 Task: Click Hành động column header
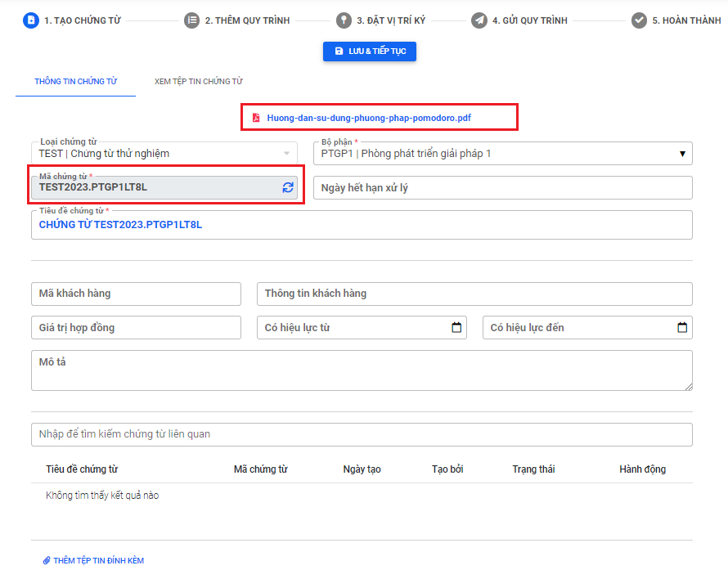coord(643,469)
